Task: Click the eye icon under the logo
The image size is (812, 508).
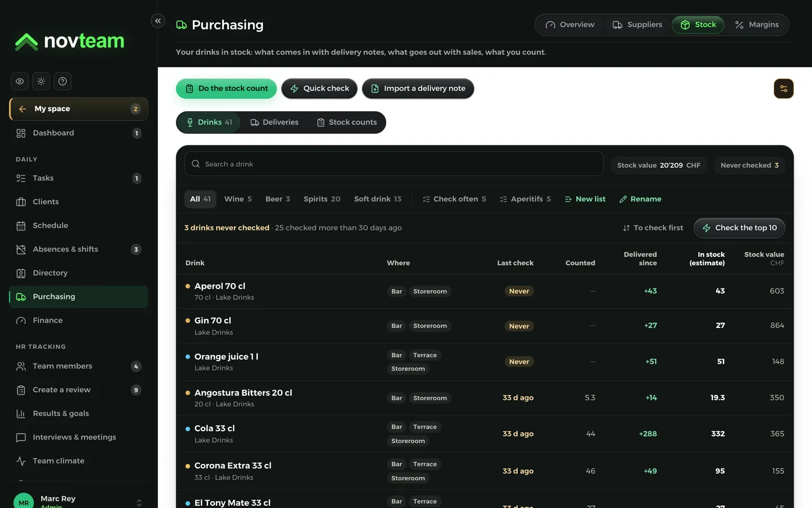Action: pos(20,81)
